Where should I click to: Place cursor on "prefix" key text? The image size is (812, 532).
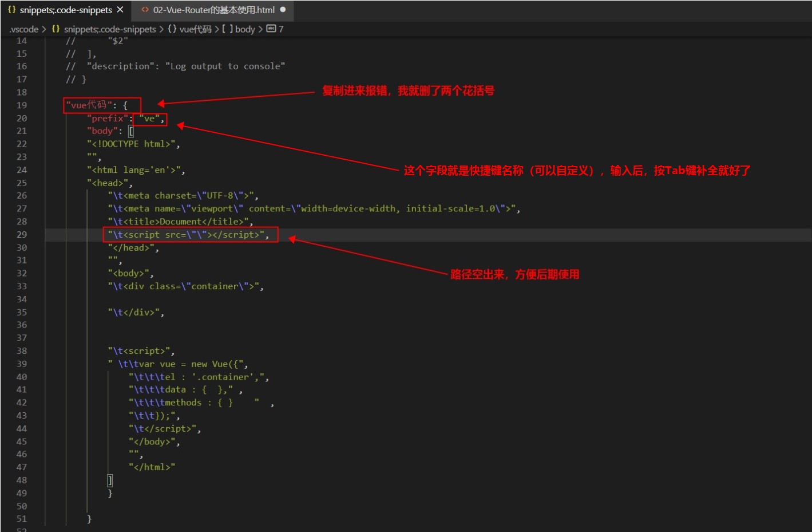point(108,119)
